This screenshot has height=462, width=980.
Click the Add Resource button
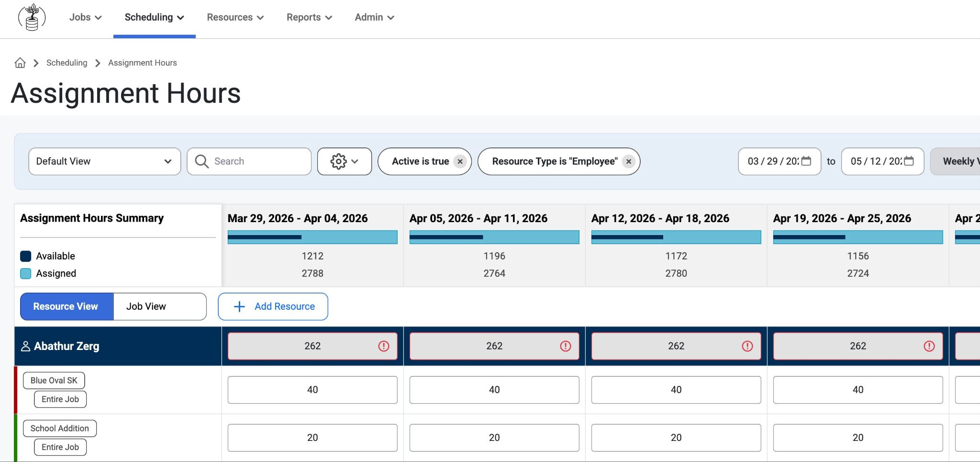click(273, 306)
